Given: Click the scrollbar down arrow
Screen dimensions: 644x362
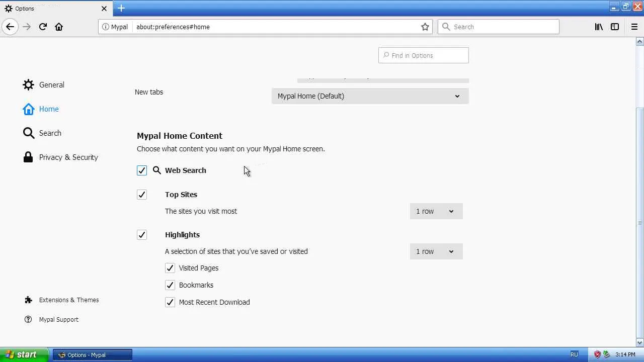Looking at the screenshot, I should 640,343.
